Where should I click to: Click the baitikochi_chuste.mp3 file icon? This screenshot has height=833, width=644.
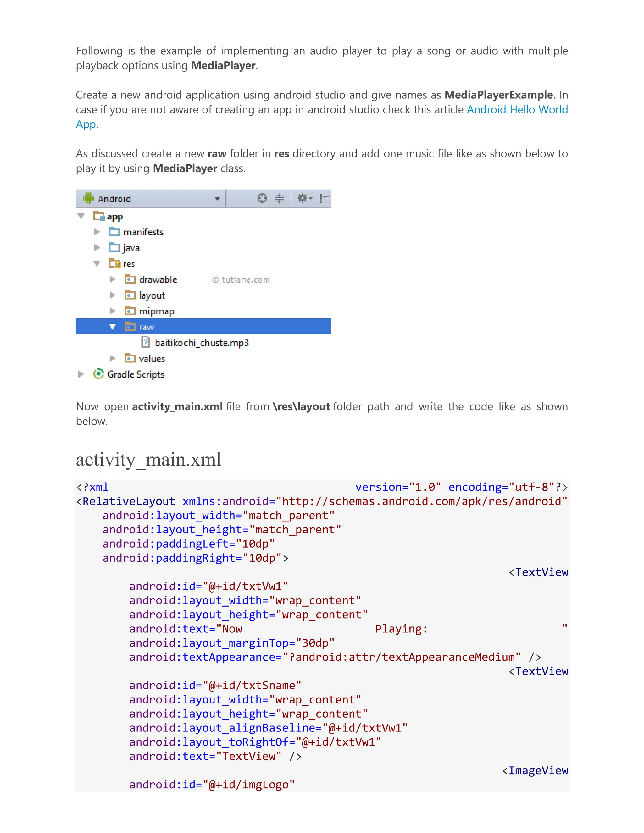146,342
